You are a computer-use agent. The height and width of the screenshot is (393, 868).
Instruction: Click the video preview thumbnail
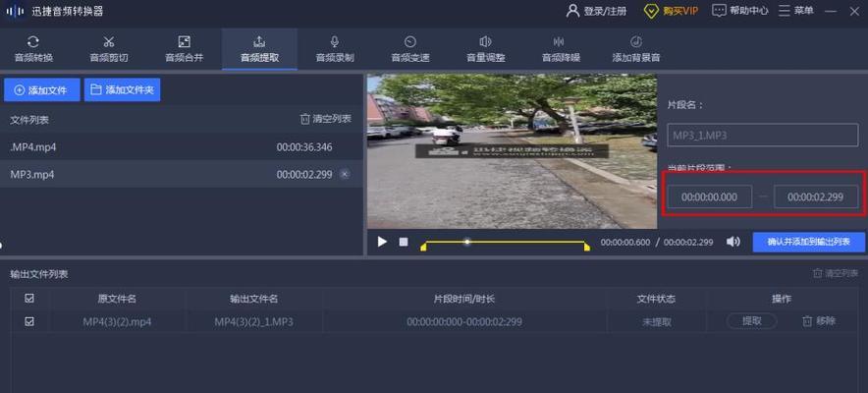point(512,151)
